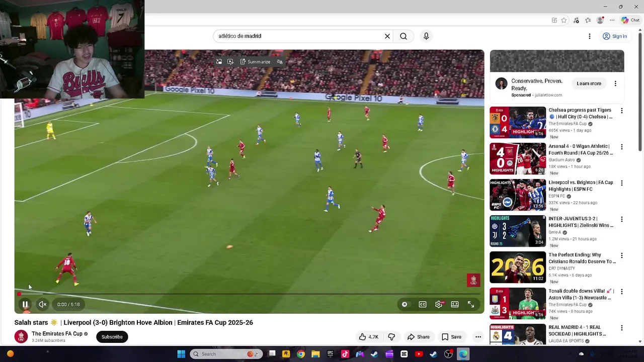Open The Emirates FA Cup channel name link

[x=57, y=334]
